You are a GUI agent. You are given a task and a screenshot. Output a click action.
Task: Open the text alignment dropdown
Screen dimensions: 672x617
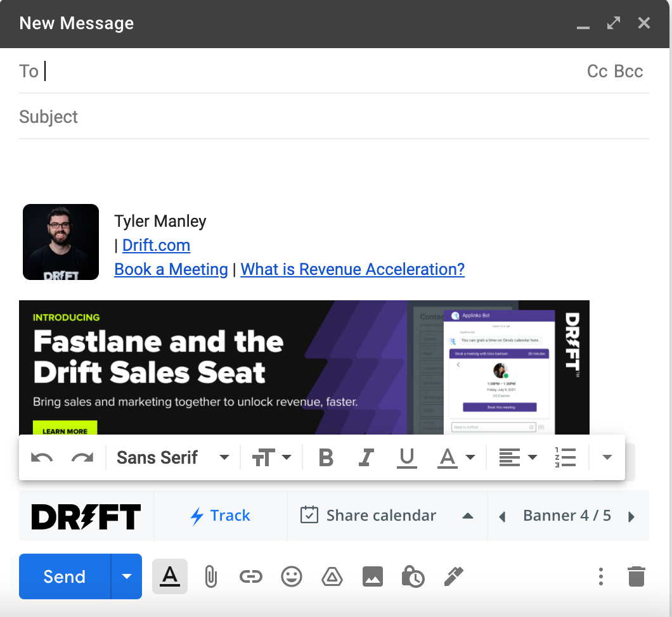[518, 458]
